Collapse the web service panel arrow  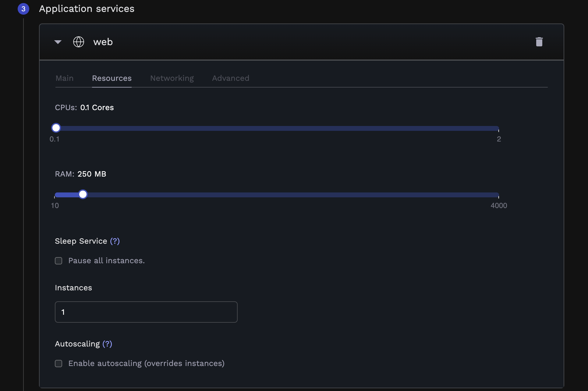pos(58,42)
